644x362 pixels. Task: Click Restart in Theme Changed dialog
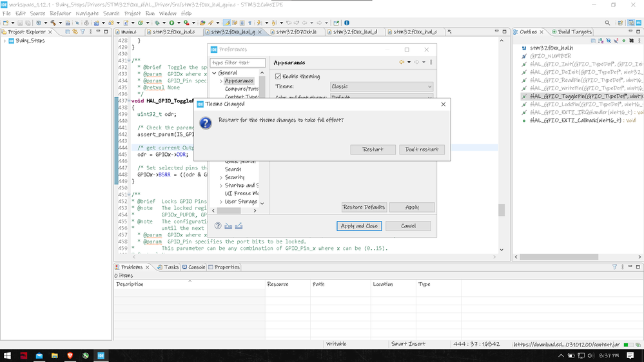pos(373,149)
